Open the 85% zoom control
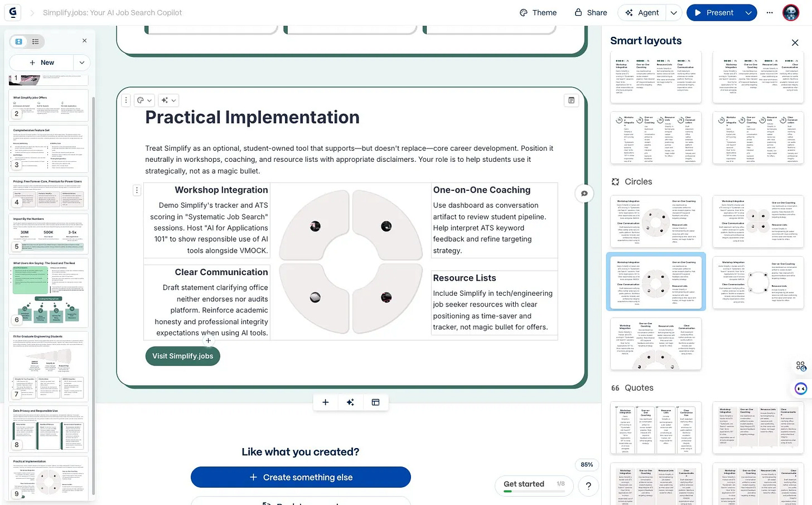The image size is (812, 505). pyautogui.click(x=587, y=464)
